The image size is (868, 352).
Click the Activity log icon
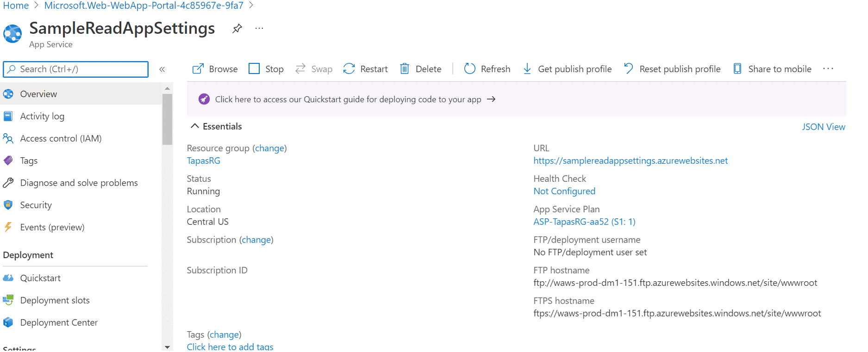[8, 116]
